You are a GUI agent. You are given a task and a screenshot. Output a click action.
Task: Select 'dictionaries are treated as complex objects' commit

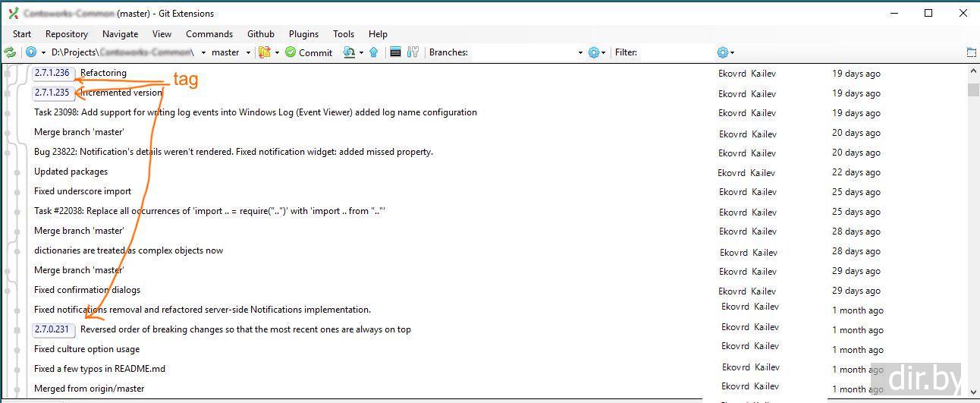click(128, 250)
